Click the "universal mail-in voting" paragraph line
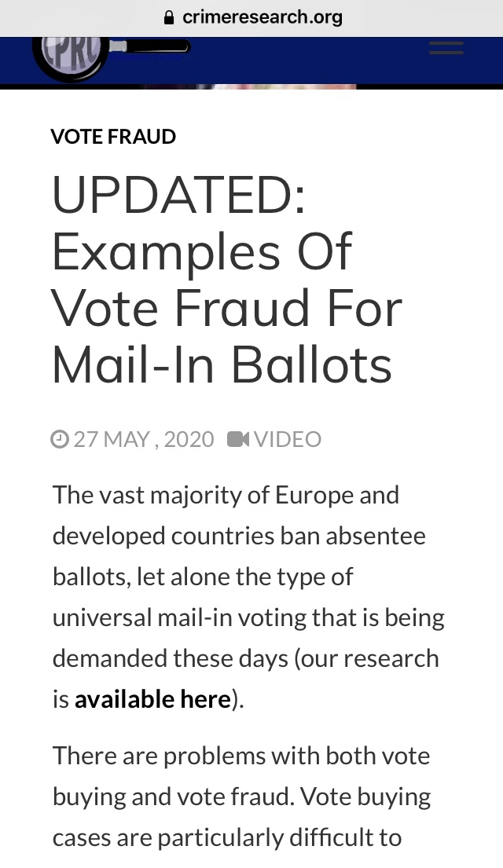This screenshot has width=503, height=868. pos(248,617)
